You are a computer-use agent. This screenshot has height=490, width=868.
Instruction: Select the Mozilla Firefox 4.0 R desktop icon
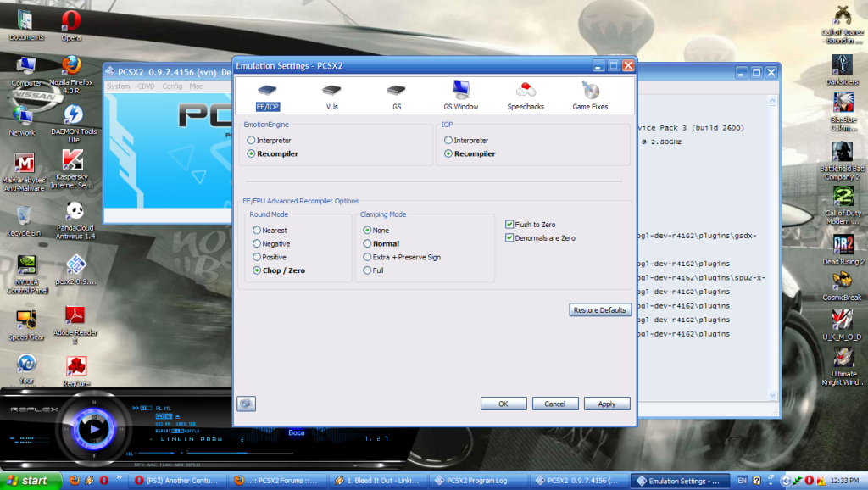(x=71, y=75)
